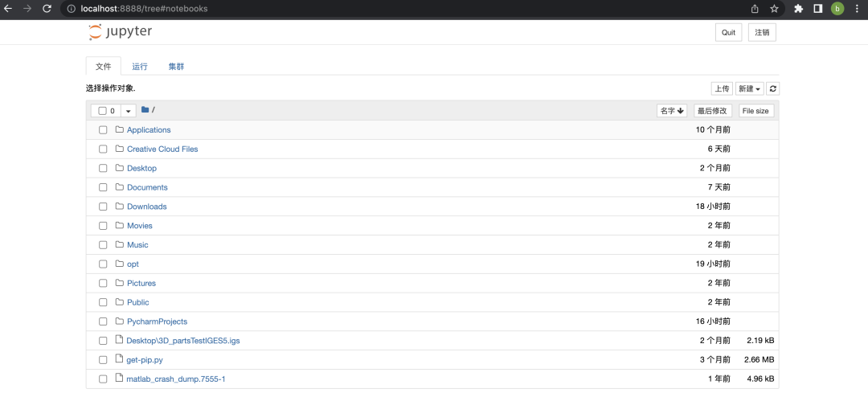
Task: Click the root folder icon in breadcrumb
Action: point(145,109)
